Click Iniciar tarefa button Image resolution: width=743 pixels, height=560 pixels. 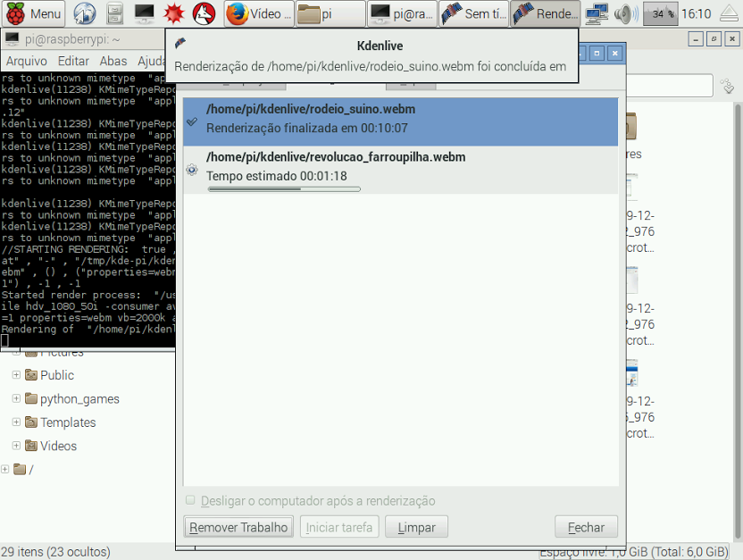tap(339, 527)
